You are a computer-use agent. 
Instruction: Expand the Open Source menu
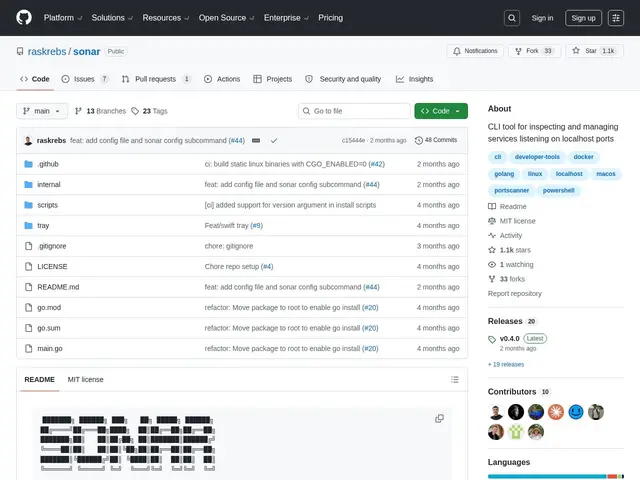click(x=226, y=18)
